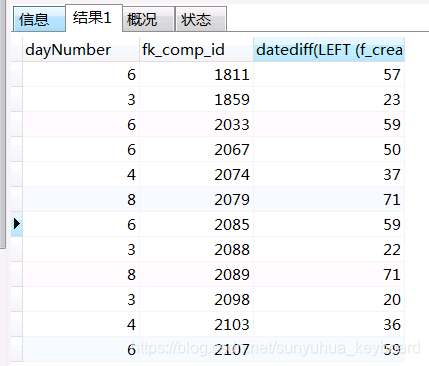
Task: Click the fk_comp_id column header
Action: [x=196, y=50]
